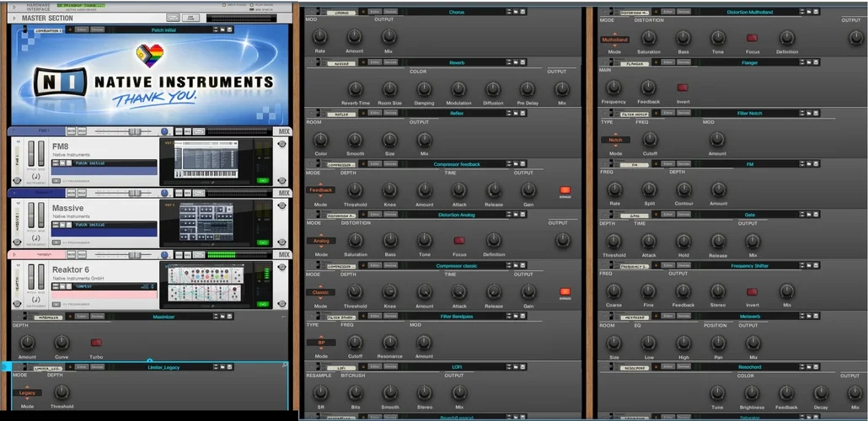The height and width of the screenshot is (421, 868).
Task: Expand the Master Section panel
Action: point(16,19)
